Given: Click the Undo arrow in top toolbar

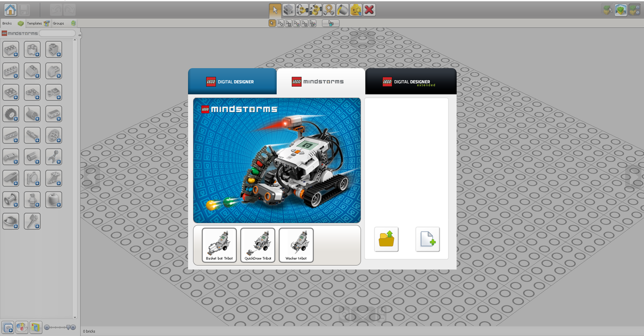Looking at the screenshot, I should click(x=56, y=9).
